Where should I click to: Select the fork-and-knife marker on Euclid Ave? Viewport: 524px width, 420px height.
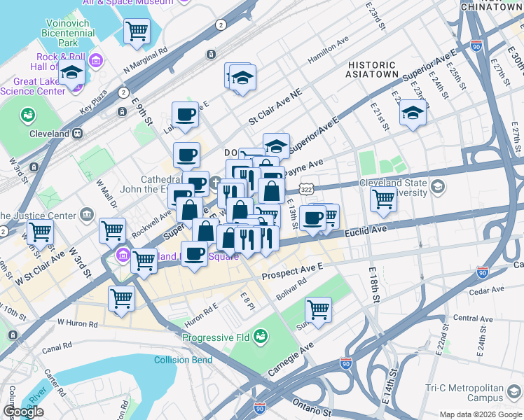pos(247,239)
